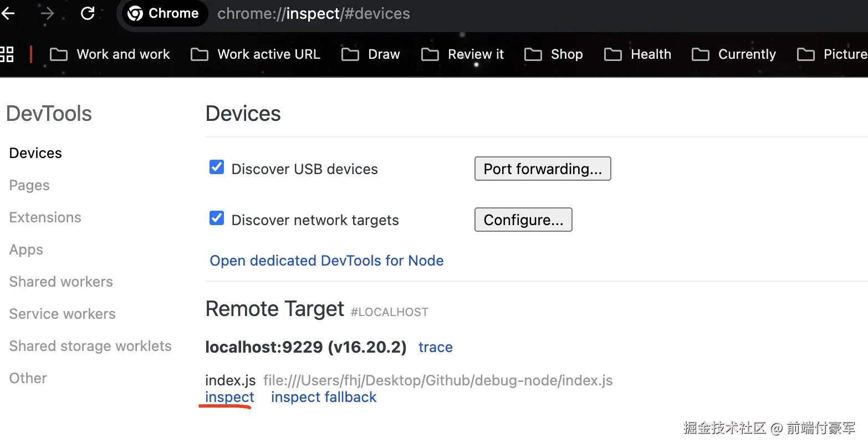Reload the page with the refresh icon
This screenshot has width=868, height=448.
click(x=88, y=13)
